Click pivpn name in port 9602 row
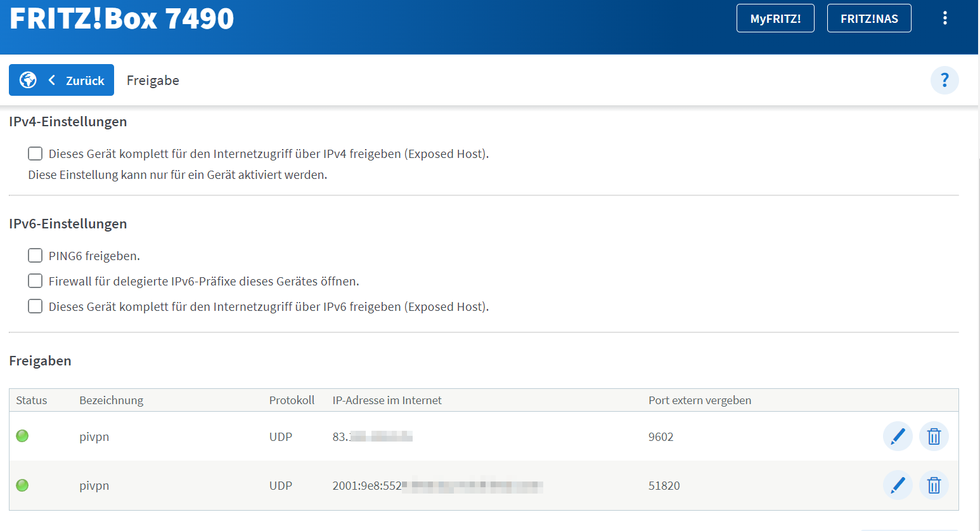This screenshot has width=980, height=531. [x=94, y=437]
